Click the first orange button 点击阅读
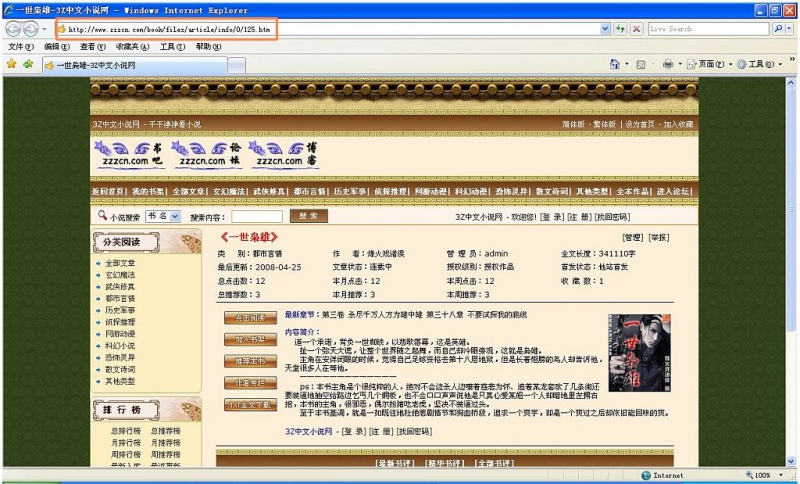Image resolution: width=800 pixels, height=484 pixels. pyautogui.click(x=251, y=318)
